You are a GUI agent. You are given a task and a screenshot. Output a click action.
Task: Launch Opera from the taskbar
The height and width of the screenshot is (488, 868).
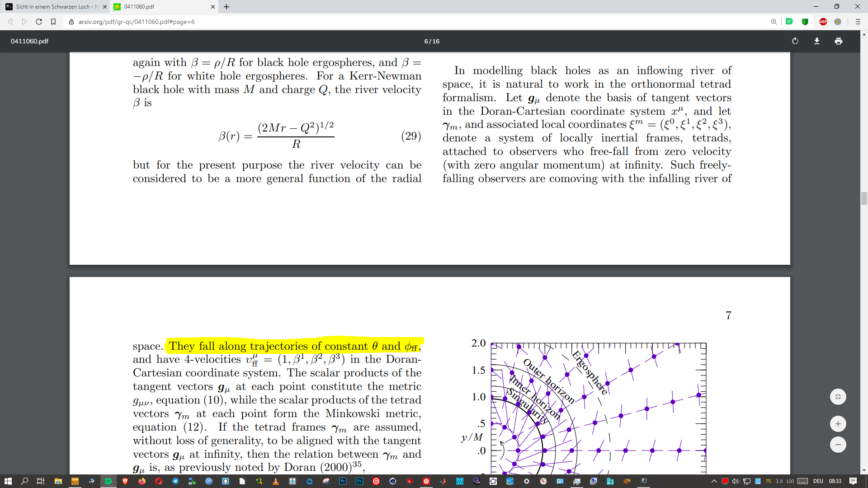coord(159,481)
